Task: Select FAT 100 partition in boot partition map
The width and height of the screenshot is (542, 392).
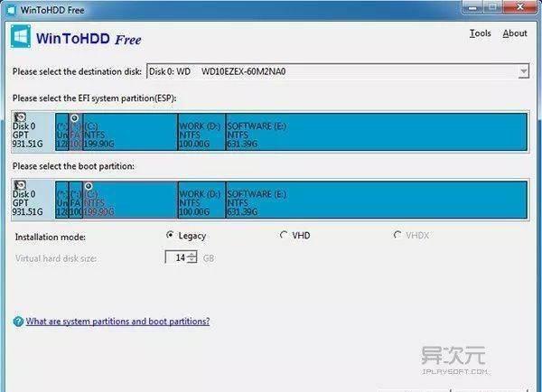Action: pos(76,200)
